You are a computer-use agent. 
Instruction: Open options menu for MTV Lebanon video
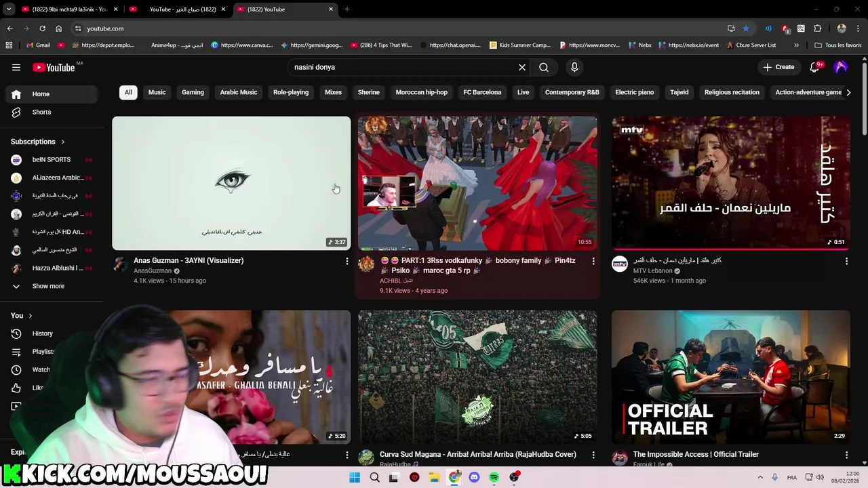[x=846, y=261]
